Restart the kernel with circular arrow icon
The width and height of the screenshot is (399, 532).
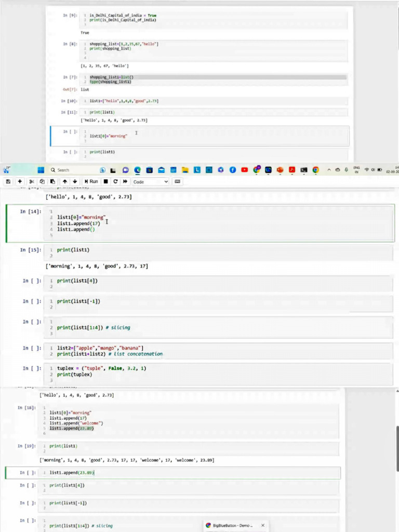pyautogui.click(x=115, y=181)
